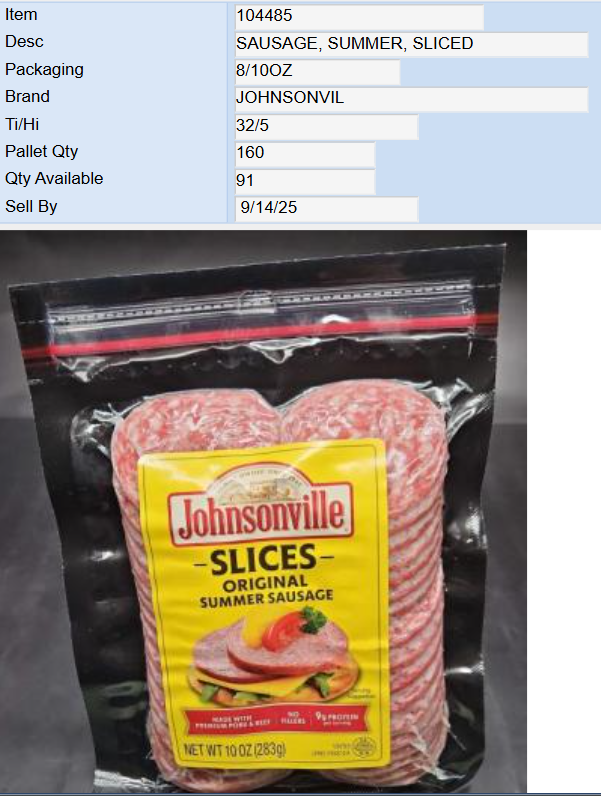
Task: Click the Ti/Hi label text
Action: 22,124
